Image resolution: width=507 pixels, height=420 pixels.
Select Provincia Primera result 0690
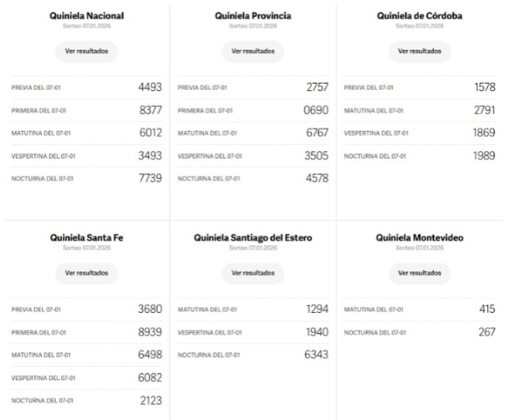pos(316,110)
